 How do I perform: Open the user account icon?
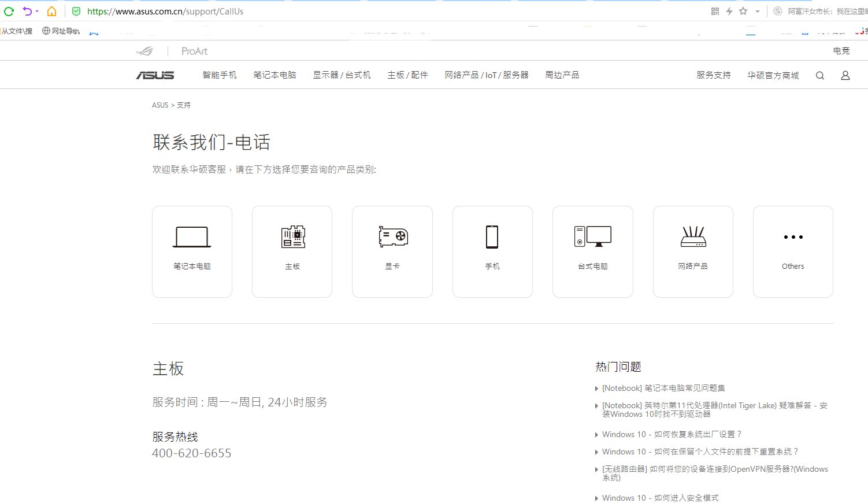[845, 76]
